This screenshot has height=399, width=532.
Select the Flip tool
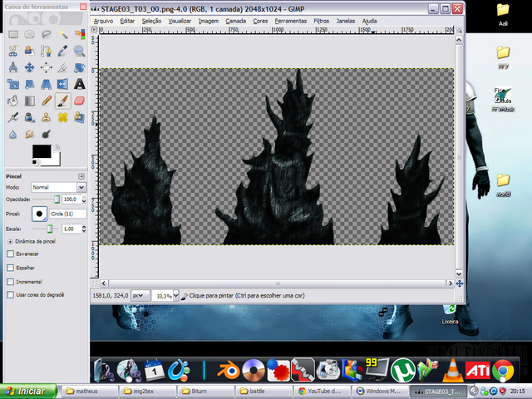tap(63, 84)
